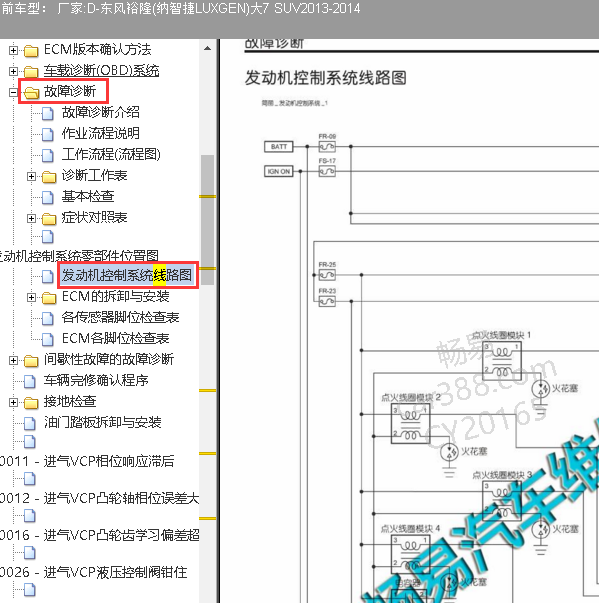The image size is (599, 603).
Task: Click the 各传感器脚位检查表 page icon
Action: [47, 318]
